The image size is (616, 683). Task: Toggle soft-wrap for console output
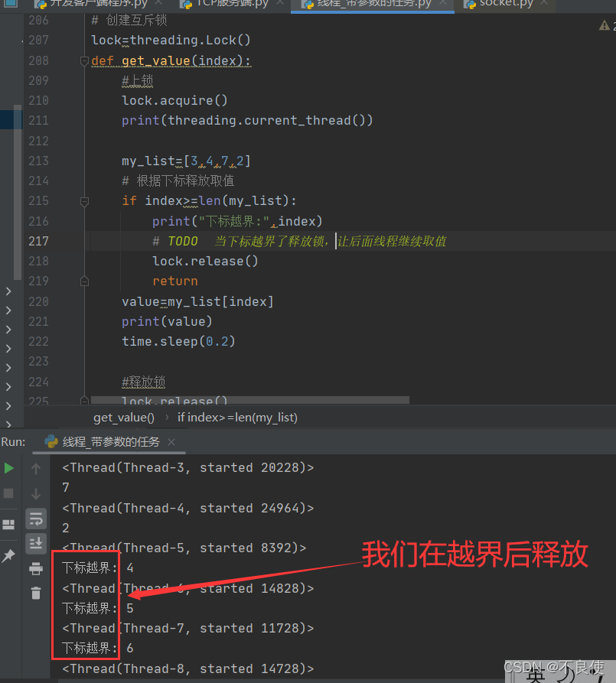coord(36,518)
